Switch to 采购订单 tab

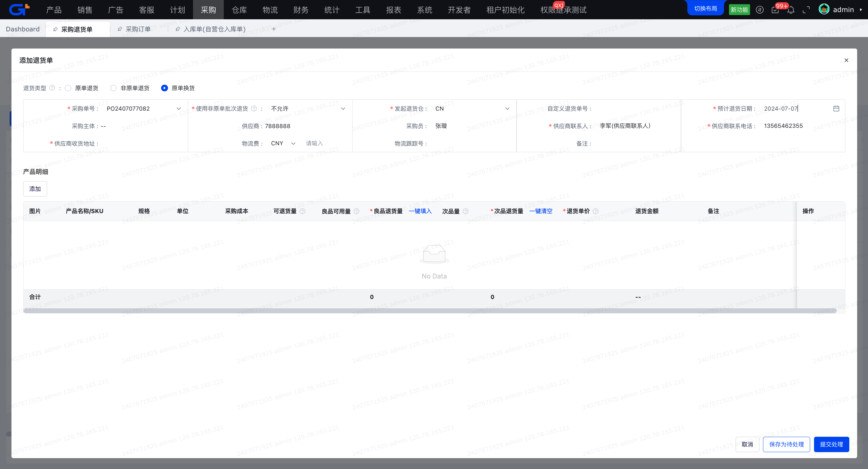[x=138, y=29]
